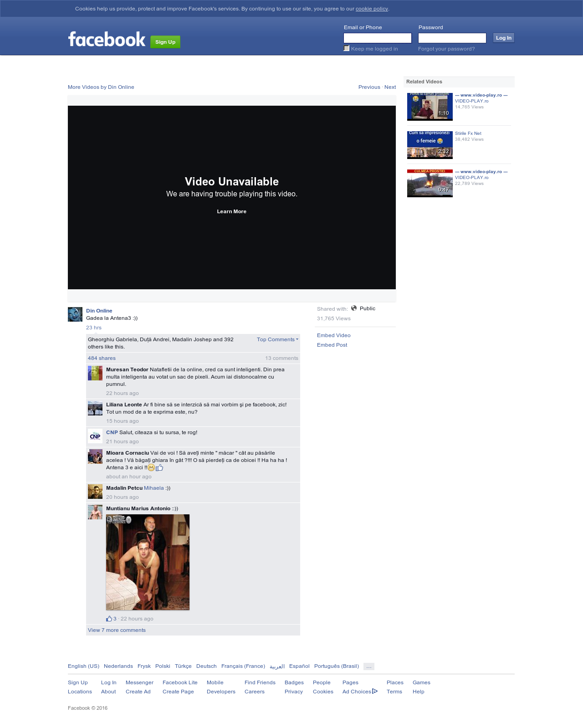Open Help footer link

coord(419,692)
